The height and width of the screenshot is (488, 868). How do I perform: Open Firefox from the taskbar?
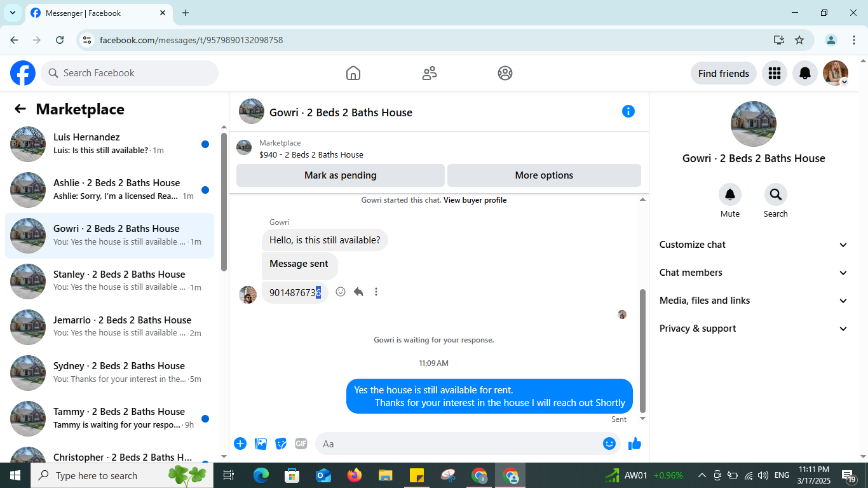coord(355,475)
